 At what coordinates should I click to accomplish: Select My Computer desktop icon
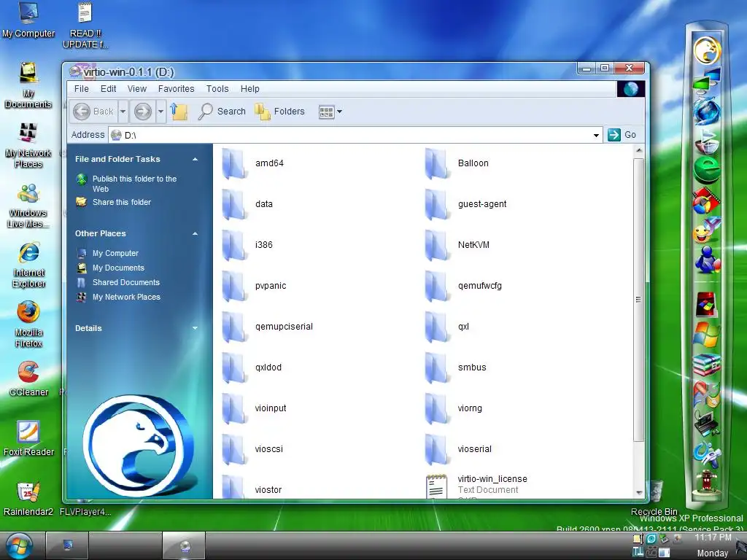[x=28, y=20]
